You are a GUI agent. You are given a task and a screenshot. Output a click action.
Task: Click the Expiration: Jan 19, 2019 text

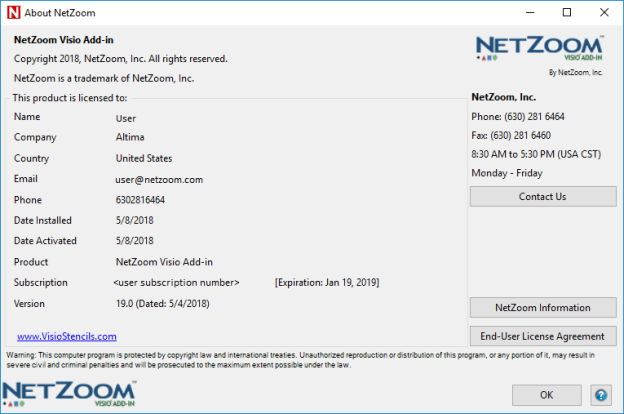(x=327, y=283)
